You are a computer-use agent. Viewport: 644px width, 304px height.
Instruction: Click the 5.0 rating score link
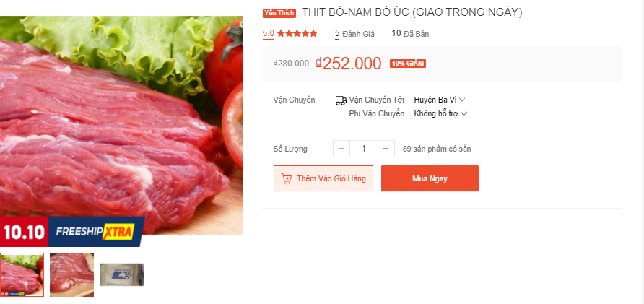pos(269,33)
